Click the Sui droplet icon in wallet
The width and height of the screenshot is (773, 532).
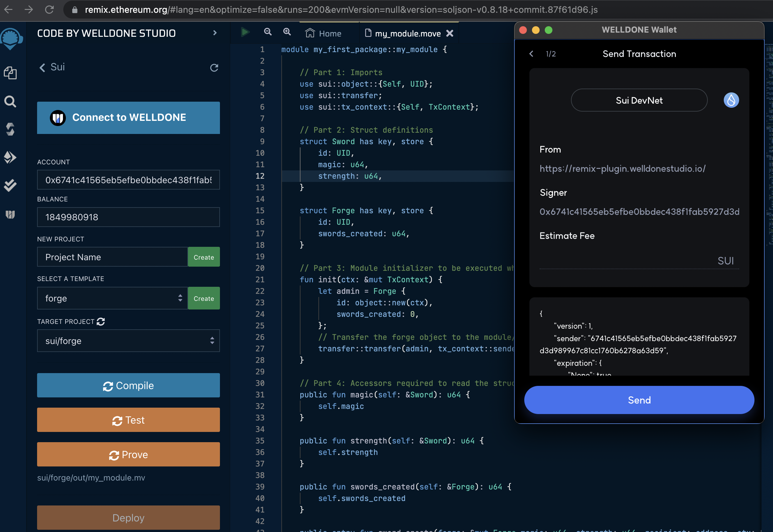[x=731, y=100]
